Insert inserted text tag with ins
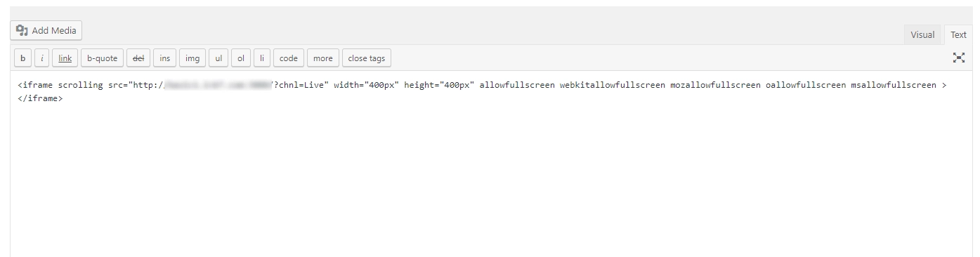This screenshot has width=980, height=257. point(164,58)
